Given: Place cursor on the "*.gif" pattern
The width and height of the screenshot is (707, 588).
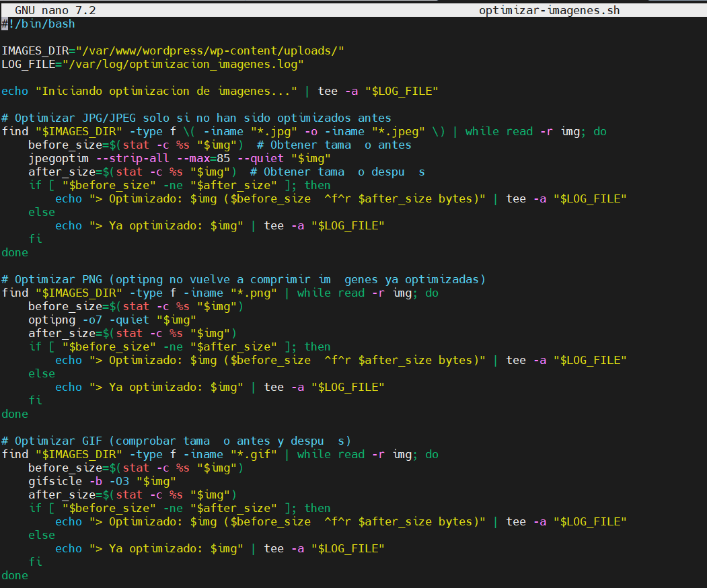Looking at the screenshot, I should (x=253, y=454).
